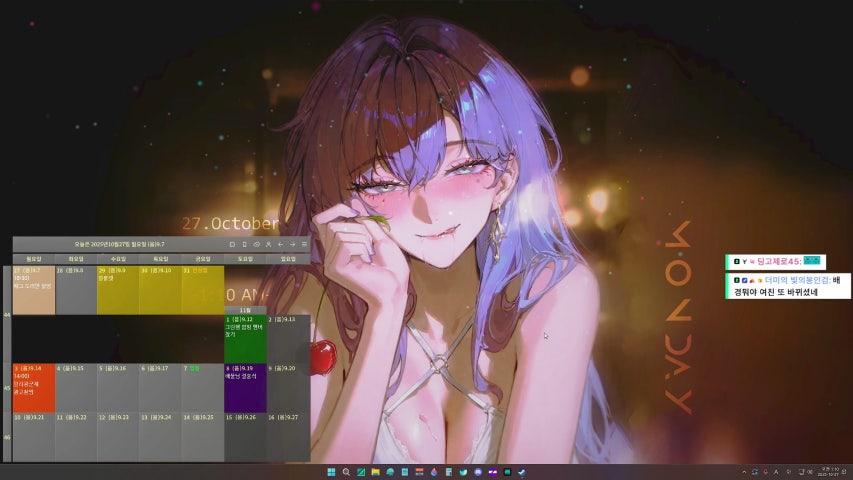Open the green November 1 event
853x480 pixels.
[x=245, y=338]
